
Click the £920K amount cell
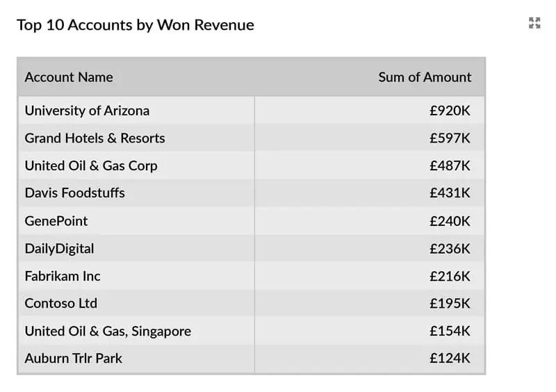pos(450,111)
